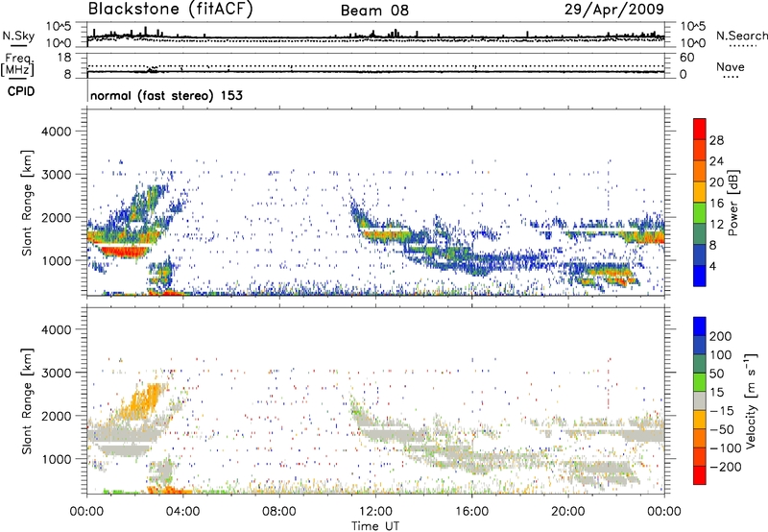This screenshot has width=768, height=532.
Task: Click the "N.Sky" legend label
Action: pos(18,36)
